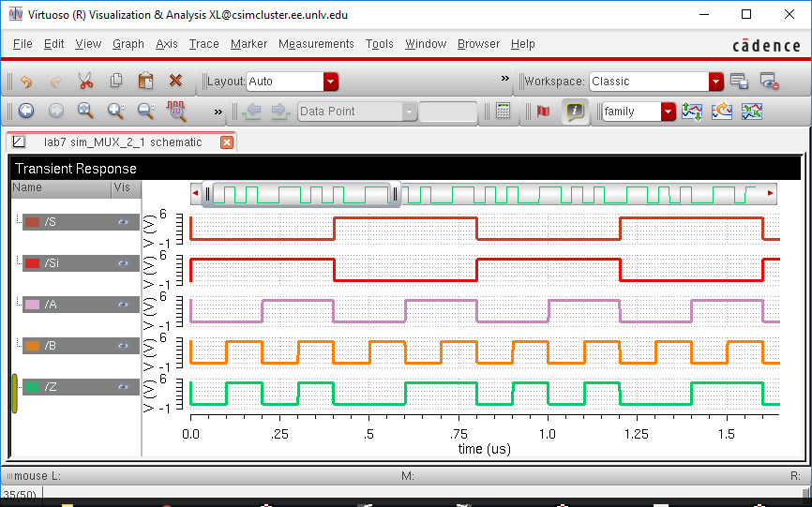Toggle visibility eye for /S signal
The height and width of the screenshot is (507, 812).
pyautogui.click(x=123, y=222)
